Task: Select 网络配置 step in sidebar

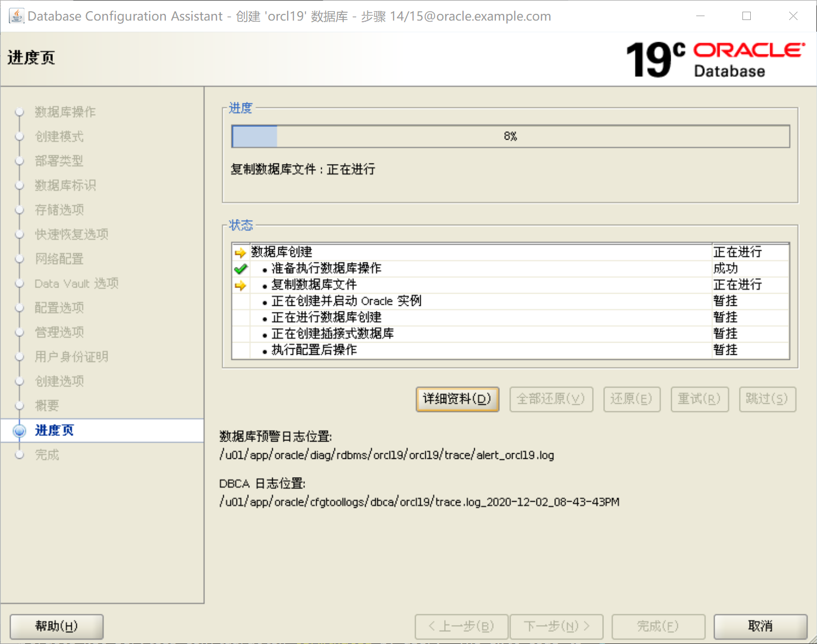Action: coord(59,259)
